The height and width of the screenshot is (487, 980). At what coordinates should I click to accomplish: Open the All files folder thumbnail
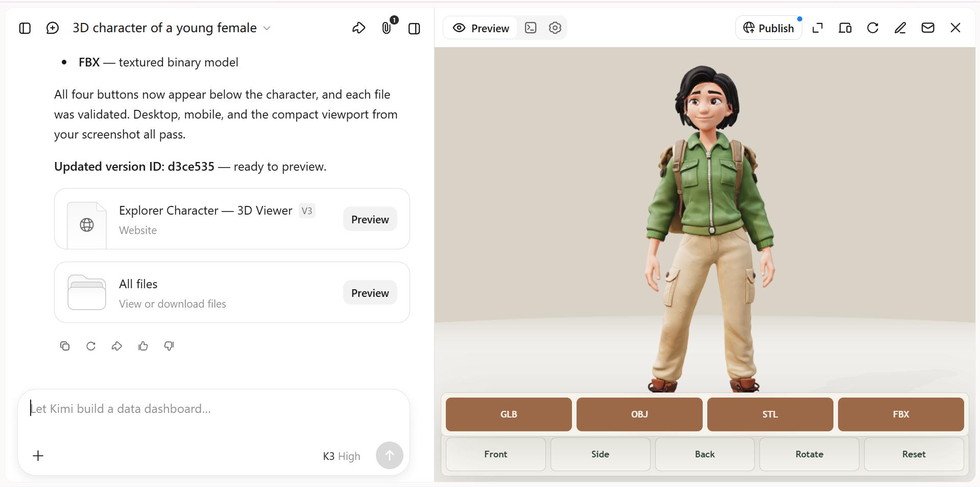point(87,292)
